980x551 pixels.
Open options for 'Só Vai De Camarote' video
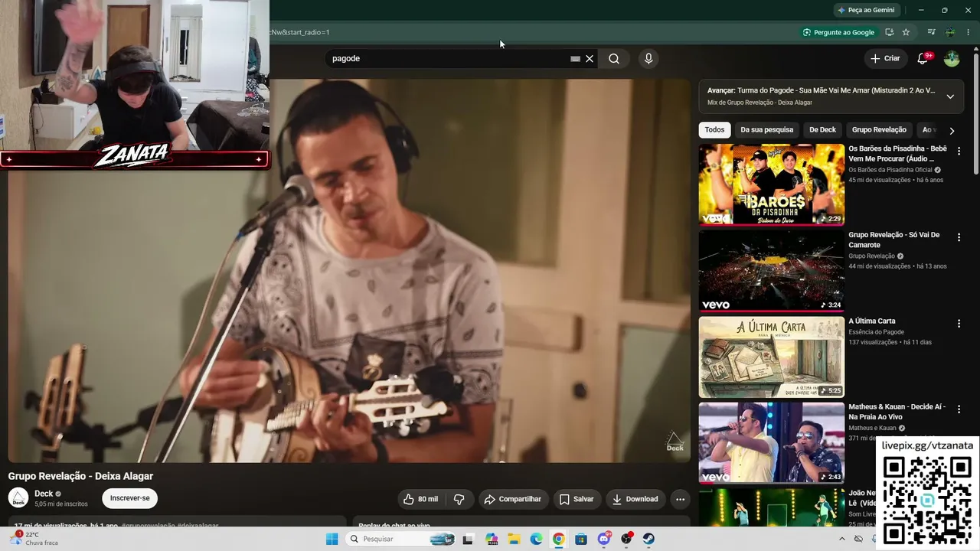point(959,238)
